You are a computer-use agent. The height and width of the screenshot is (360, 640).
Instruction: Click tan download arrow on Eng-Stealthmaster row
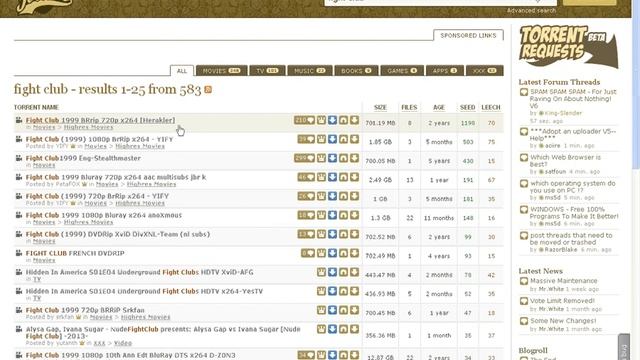[355, 158]
